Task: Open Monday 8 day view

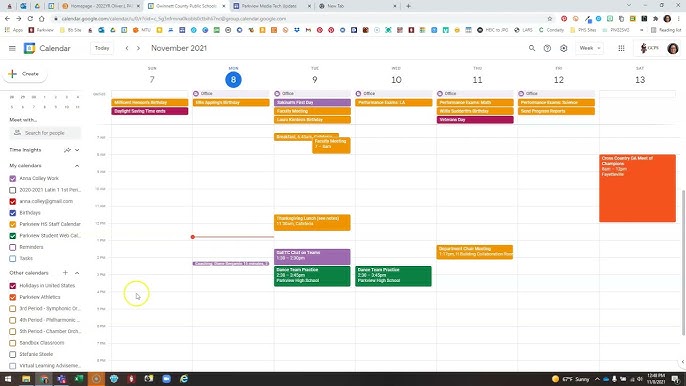Action: (x=233, y=80)
